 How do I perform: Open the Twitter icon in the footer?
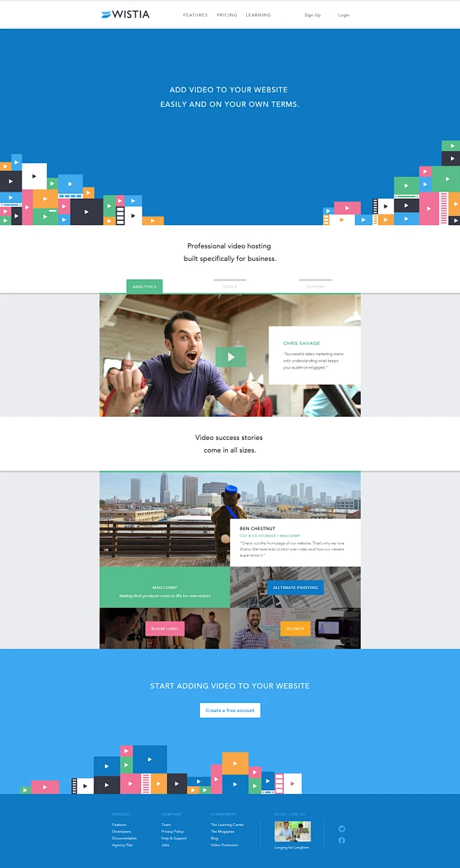tap(342, 829)
